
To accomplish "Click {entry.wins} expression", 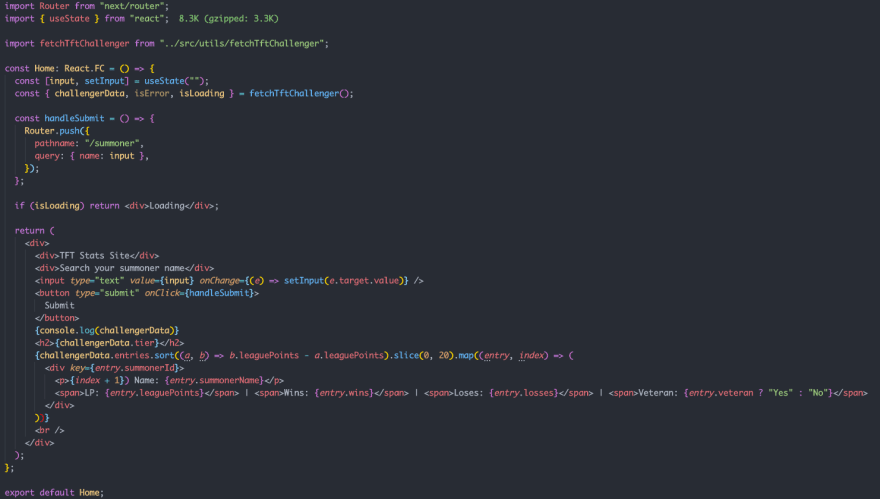I will point(344,392).
